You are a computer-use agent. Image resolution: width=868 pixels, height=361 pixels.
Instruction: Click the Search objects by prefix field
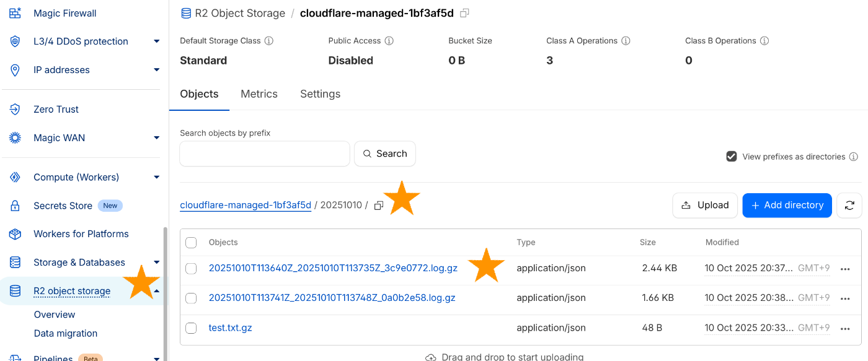point(265,154)
